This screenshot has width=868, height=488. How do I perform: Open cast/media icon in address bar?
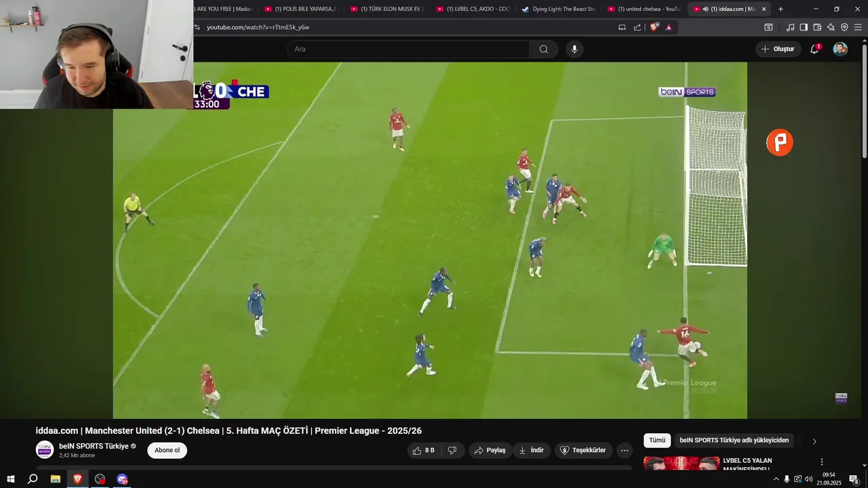coord(622,27)
